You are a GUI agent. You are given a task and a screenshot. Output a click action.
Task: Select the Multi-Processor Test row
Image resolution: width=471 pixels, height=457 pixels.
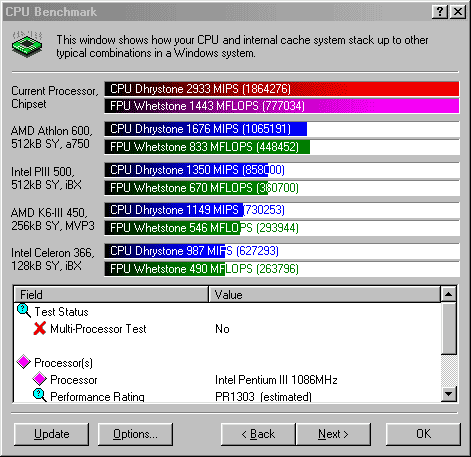pos(228,329)
